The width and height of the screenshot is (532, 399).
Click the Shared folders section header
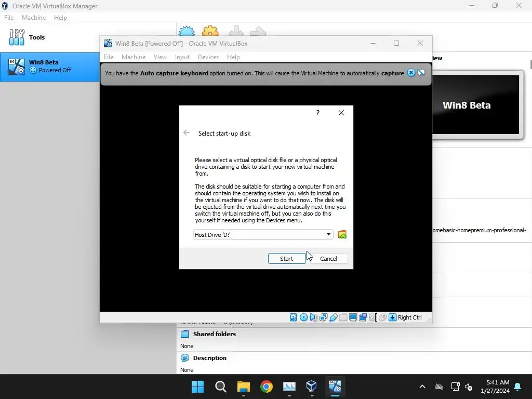pos(215,334)
